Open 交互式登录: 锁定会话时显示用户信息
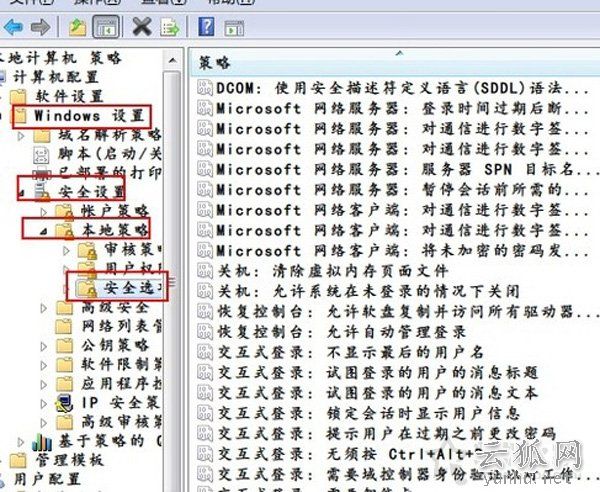This screenshot has height=492, width=600. 369,413
